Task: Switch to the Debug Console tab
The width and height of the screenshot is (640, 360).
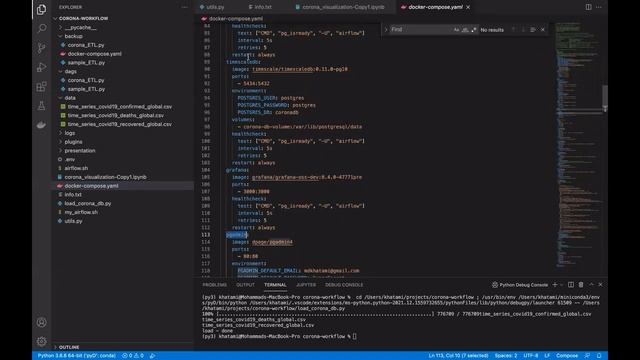Action: pos(344,284)
